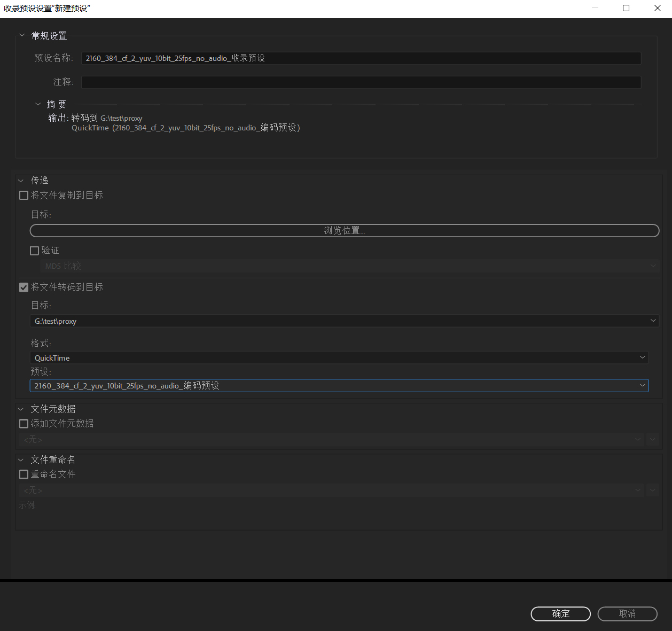
Task: Uncheck 将文件转码到目标 checkbox
Action: (24, 287)
